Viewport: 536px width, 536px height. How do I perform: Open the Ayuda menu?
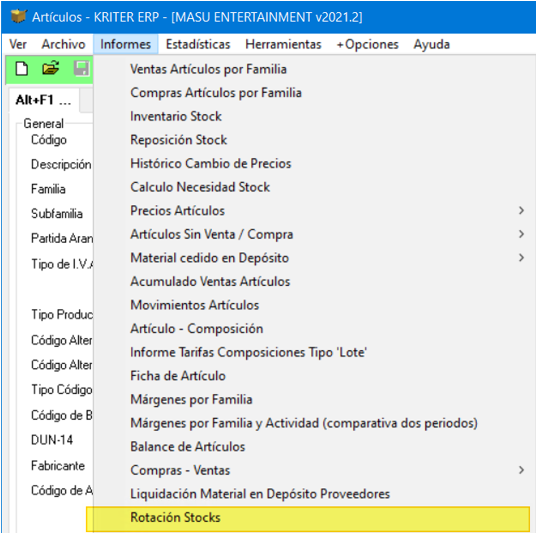coord(431,44)
